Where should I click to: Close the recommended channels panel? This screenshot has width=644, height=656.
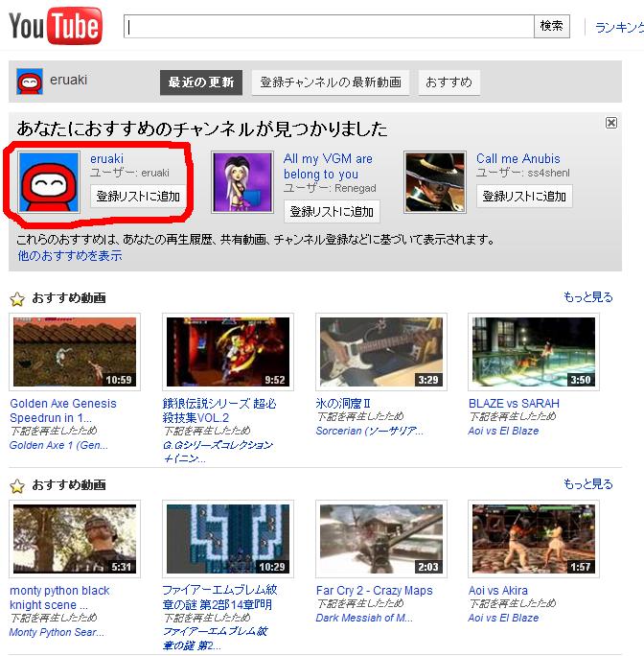coord(611,123)
